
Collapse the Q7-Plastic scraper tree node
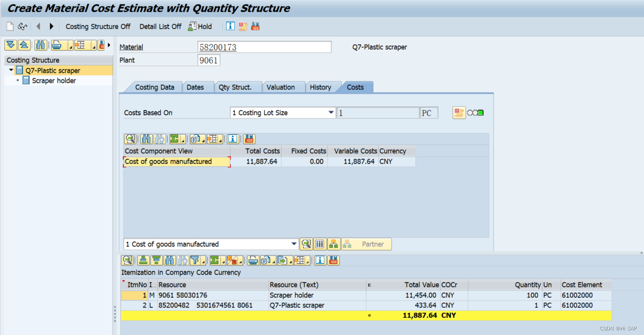(x=11, y=70)
